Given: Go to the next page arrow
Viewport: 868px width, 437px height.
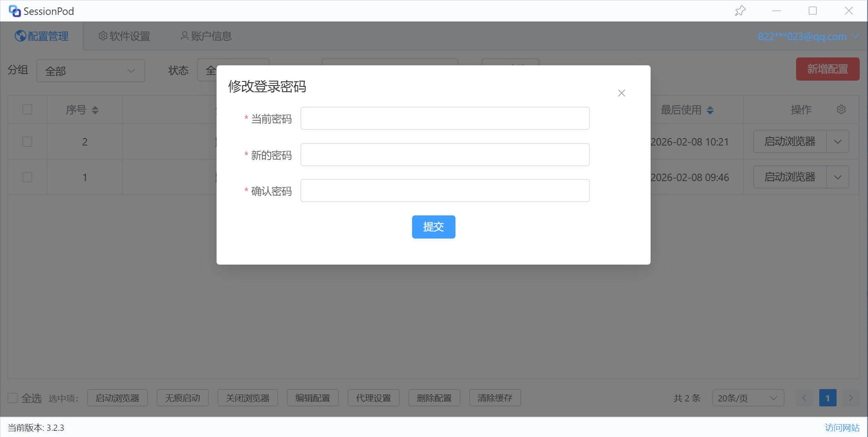Looking at the screenshot, I should coord(851,398).
